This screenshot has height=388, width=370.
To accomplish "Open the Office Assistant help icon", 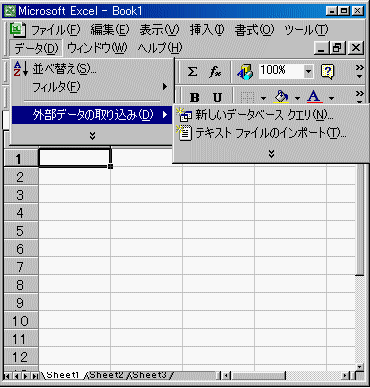I will (327, 72).
